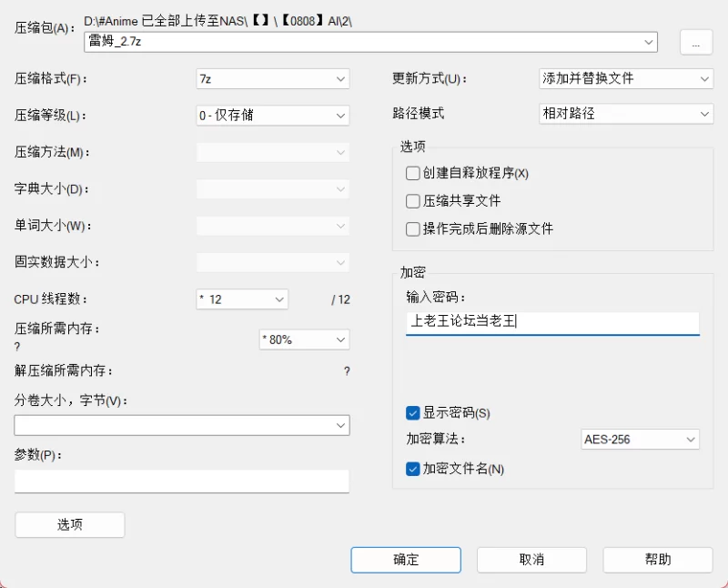Screen dimensions: 728x588
Task: Focus the 参数 parameters input field
Action: click(181, 482)
